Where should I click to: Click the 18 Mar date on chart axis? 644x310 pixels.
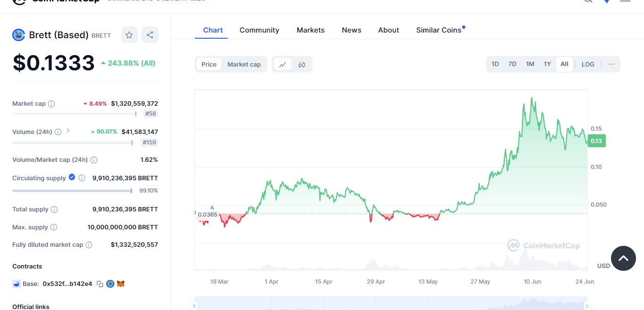point(219,282)
